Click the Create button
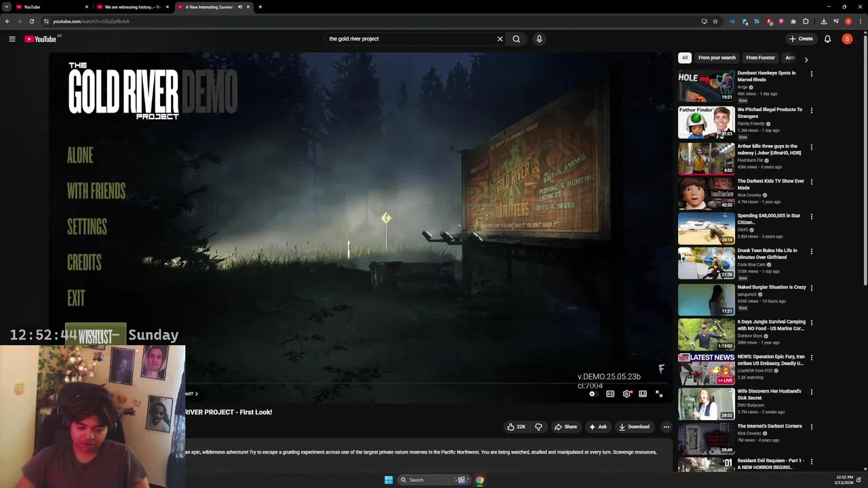Screen dimensions: 868x488 tap(801, 39)
